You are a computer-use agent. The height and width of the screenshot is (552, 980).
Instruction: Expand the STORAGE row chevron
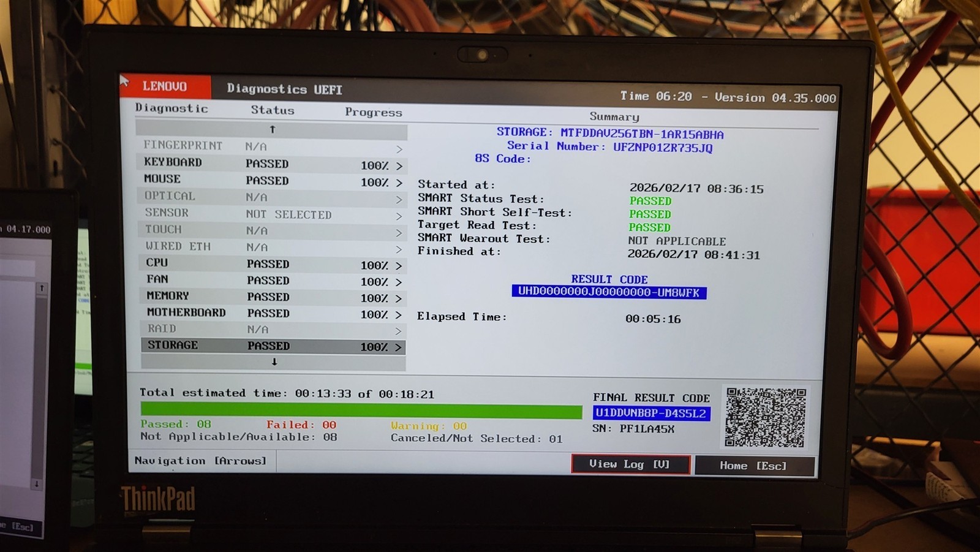point(399,347)
